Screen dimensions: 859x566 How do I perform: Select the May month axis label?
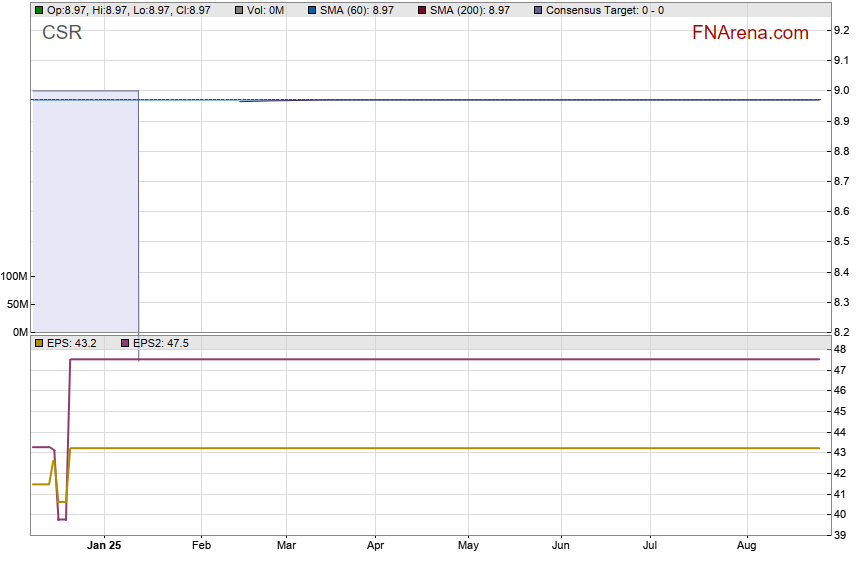468,546
